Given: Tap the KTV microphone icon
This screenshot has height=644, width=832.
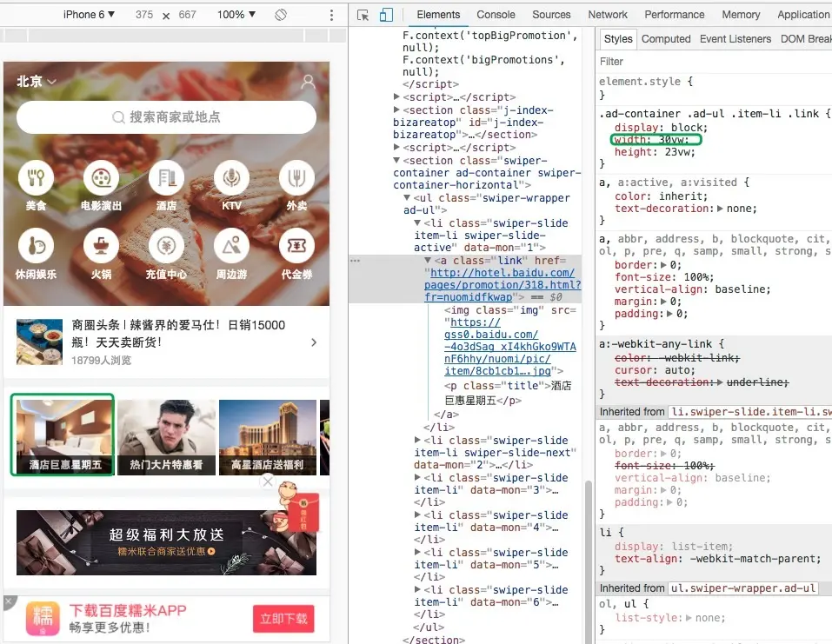Looking at the screenshot, I should 231,177.
